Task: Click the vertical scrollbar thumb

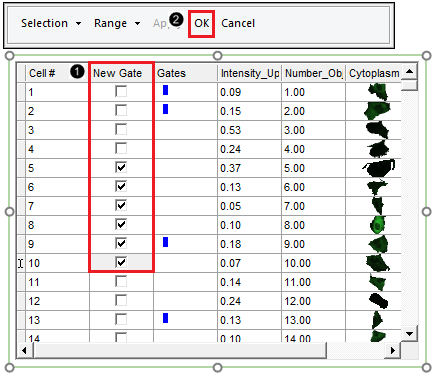Action: (x=409, y=85)
